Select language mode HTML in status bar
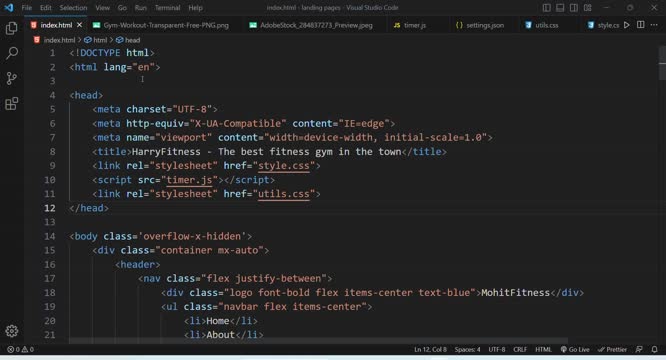The height and width of the screenshot is (360, 666). pos(543,349)
